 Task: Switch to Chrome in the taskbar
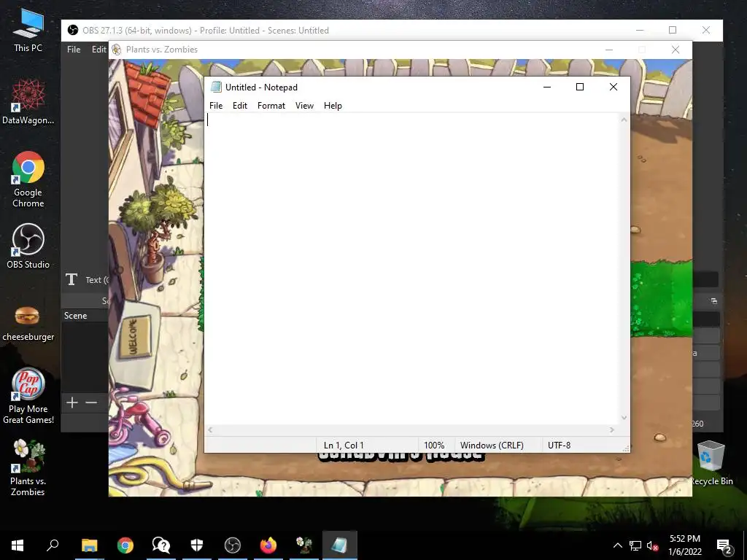point(125,545)
